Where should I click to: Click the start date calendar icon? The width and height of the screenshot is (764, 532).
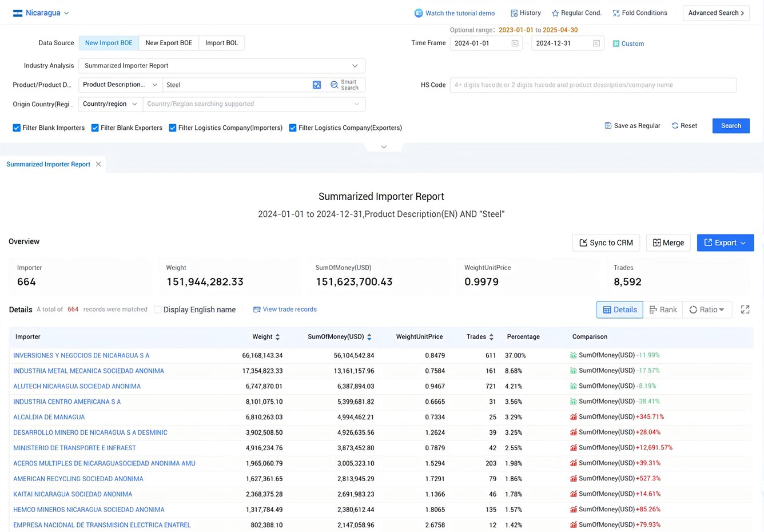coord(515,43)
